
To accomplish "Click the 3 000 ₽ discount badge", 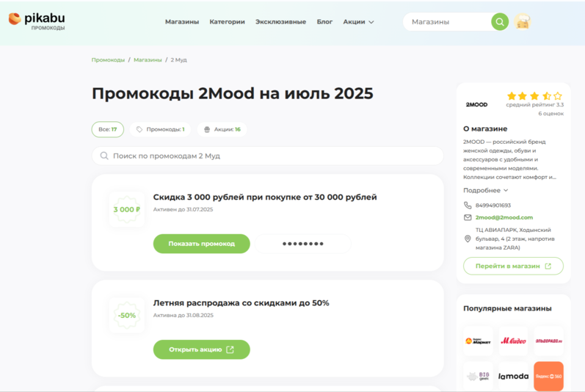I will pos(127,210).
